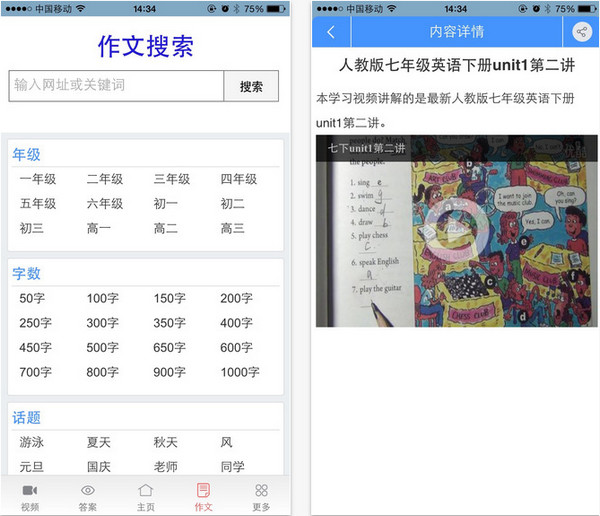Select grade 三年级

coord(172,179)
